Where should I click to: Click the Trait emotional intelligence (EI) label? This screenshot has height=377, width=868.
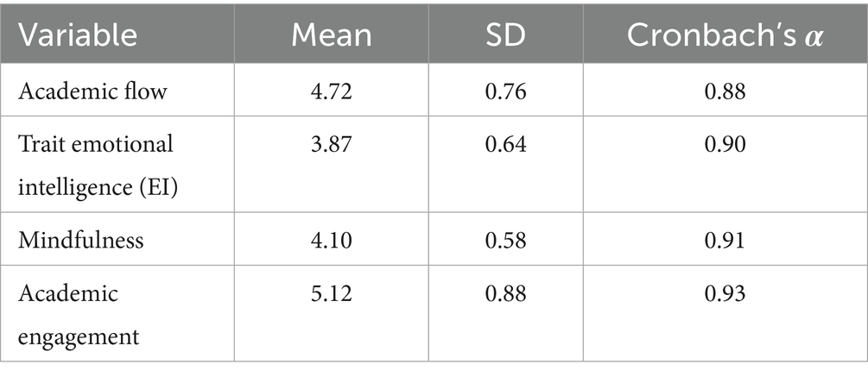click(98, 163)
